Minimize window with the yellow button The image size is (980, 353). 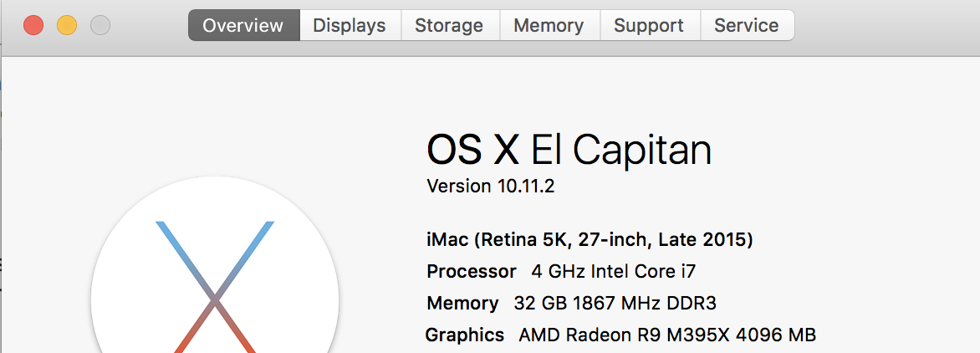click(x=67, y=25)
